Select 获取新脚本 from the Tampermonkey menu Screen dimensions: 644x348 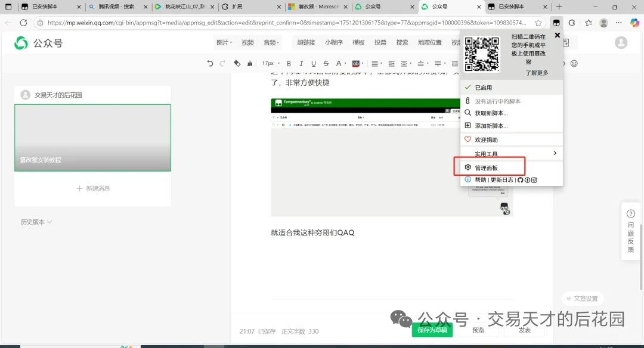(x=490, y=113)
